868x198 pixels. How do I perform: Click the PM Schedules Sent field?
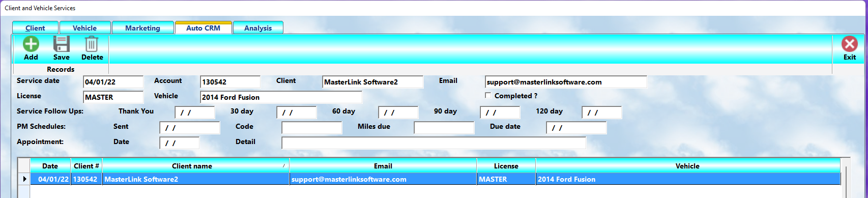coord(190,128)
